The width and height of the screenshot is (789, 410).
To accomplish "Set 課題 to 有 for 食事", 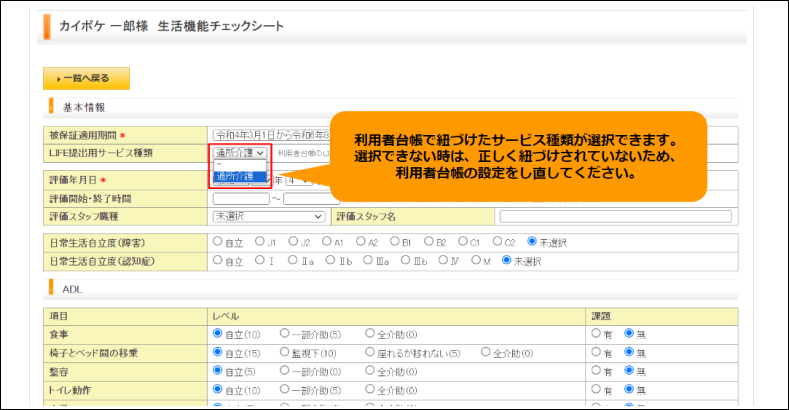I will 596,333.
